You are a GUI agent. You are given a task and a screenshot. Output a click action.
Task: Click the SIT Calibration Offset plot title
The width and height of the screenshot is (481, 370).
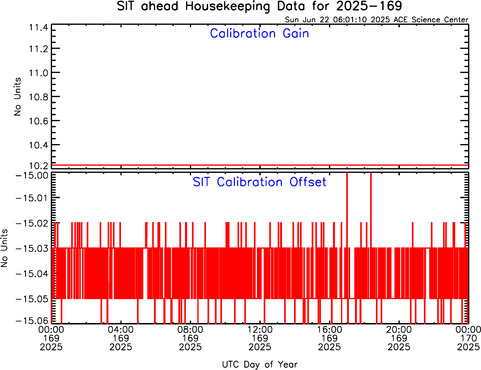259,182
